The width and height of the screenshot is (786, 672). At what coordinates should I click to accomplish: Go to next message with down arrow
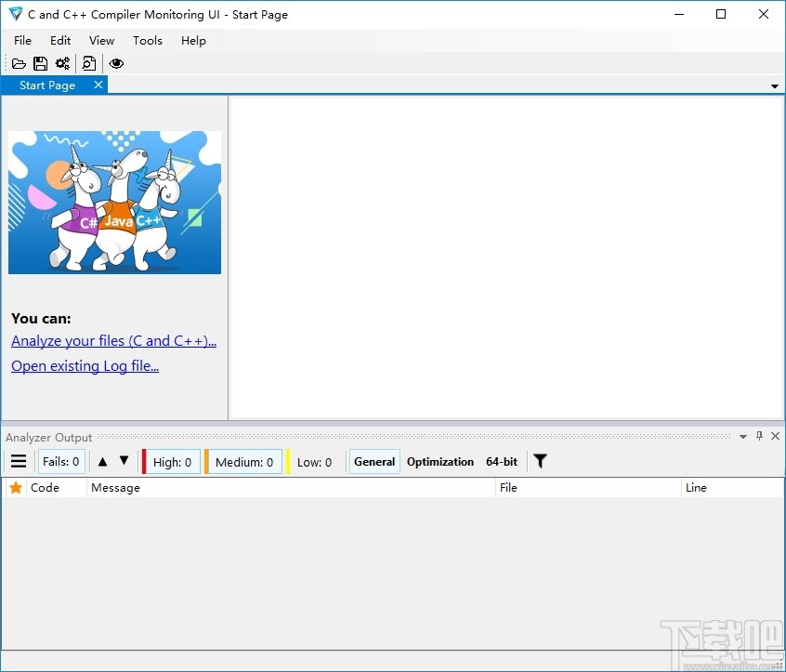tap(124, 460)
